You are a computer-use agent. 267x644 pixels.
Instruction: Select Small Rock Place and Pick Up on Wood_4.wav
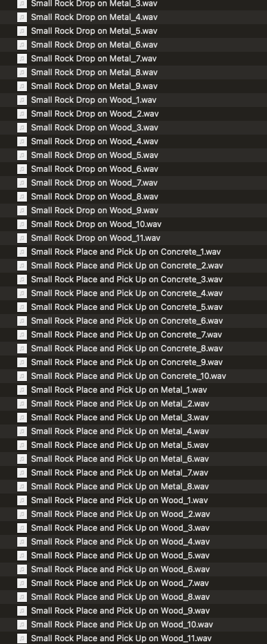coord(120,541)
